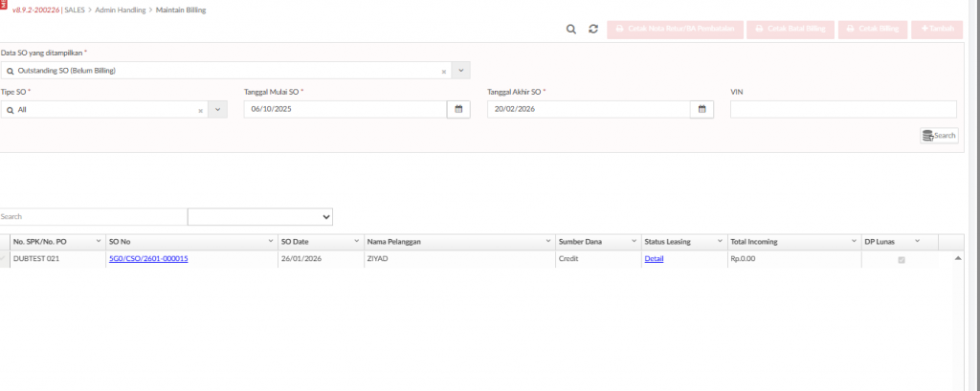Open SO link 5G0/CSO/2601-000015
Image resolution: width=980 pixels, height=391 pixels.
pyautogui.click(x=148, y=259)
